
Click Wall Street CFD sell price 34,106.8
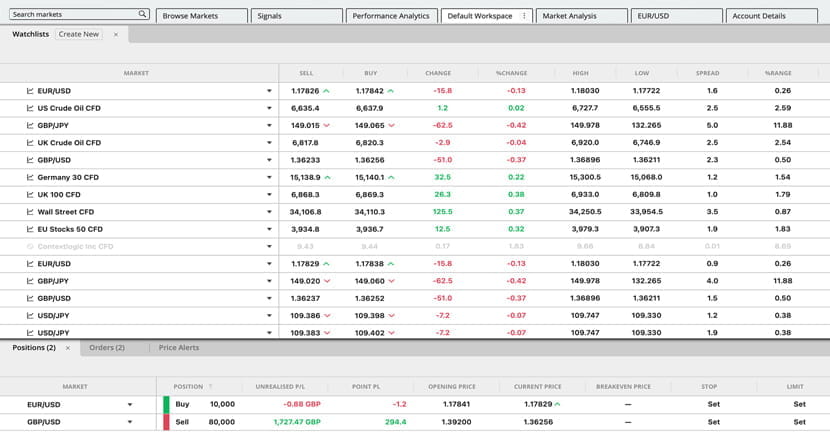click(305, 212)
